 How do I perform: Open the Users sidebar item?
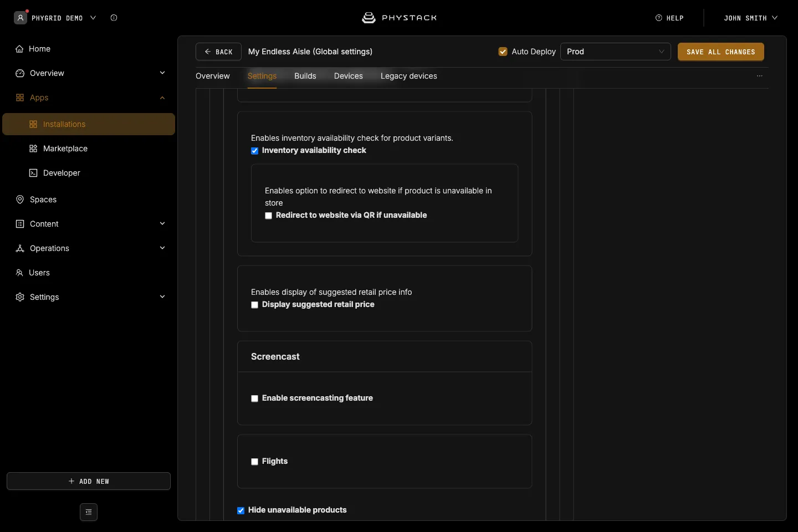pos(89,273)
